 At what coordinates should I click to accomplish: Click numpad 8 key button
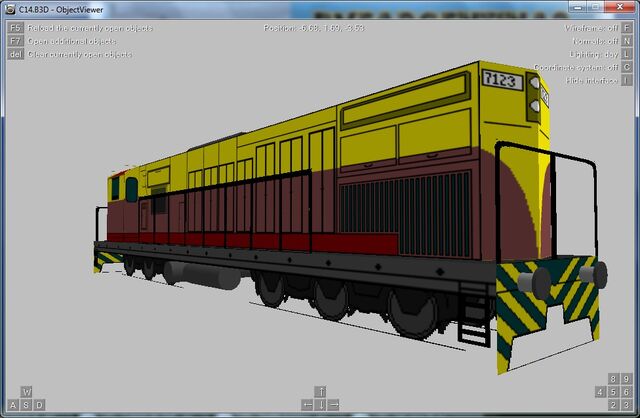pyautogui.click(x=613, y=379)
